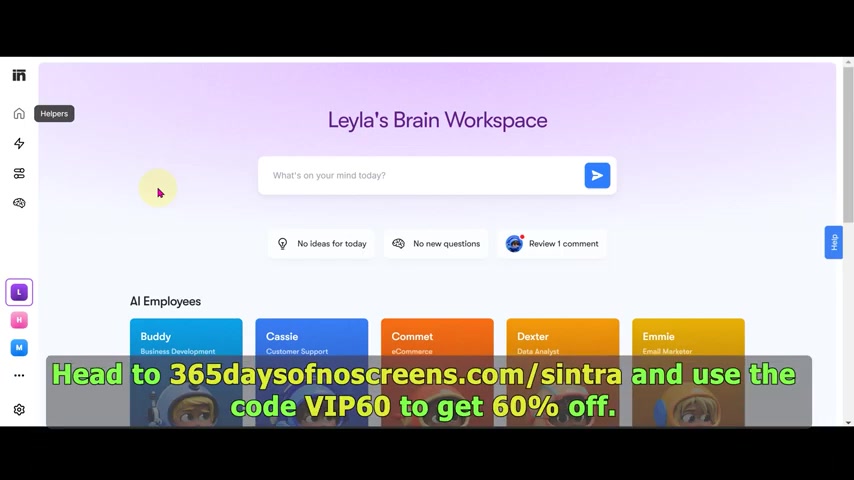This screenshot has width=854, height=480.
Task: Open the blue Help side tab
Action: click(833, 242)
